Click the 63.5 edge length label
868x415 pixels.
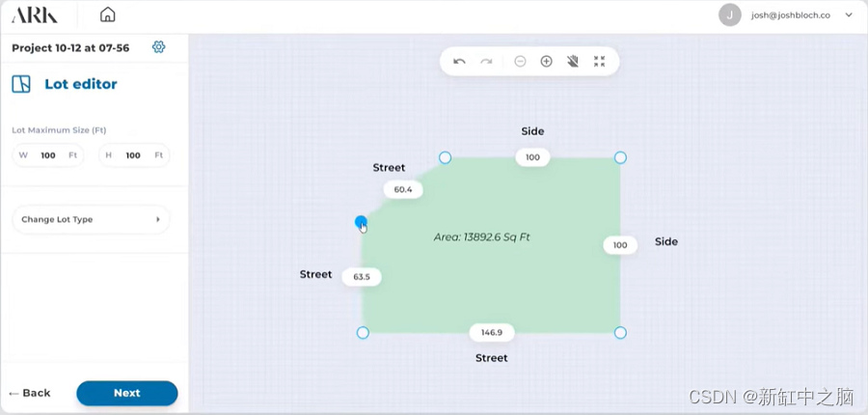362,276
